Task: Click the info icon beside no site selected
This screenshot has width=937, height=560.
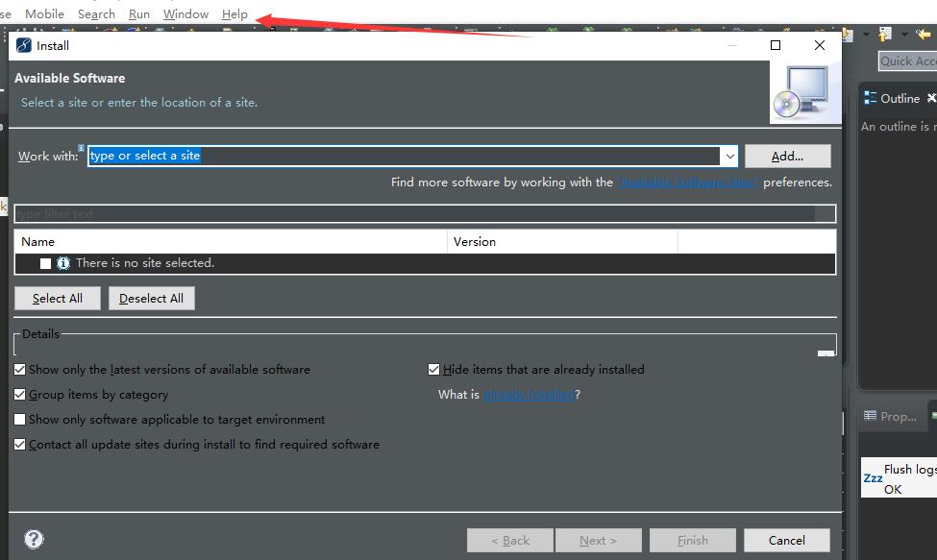Action: 63,263
